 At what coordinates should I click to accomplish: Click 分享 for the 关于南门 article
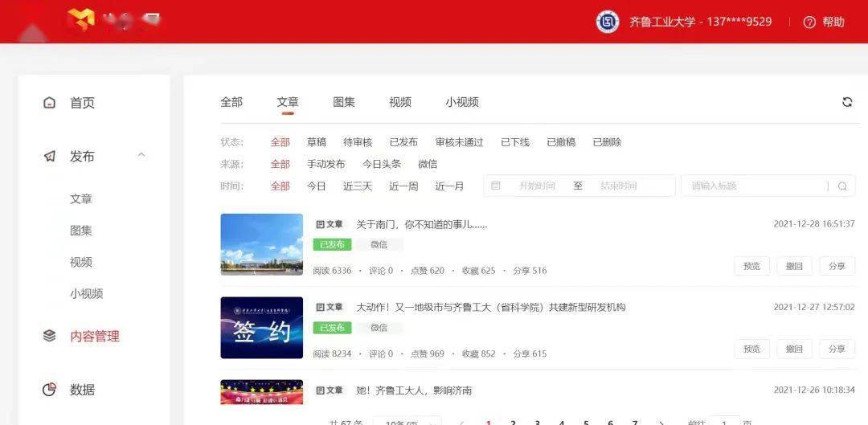[x=837, y=266]
